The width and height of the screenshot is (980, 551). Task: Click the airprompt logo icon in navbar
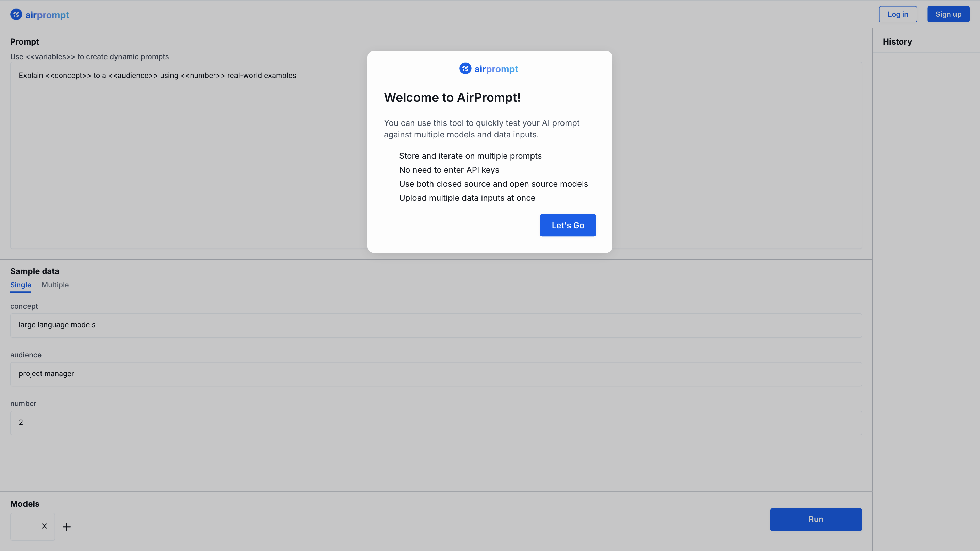tap(16, 14)
